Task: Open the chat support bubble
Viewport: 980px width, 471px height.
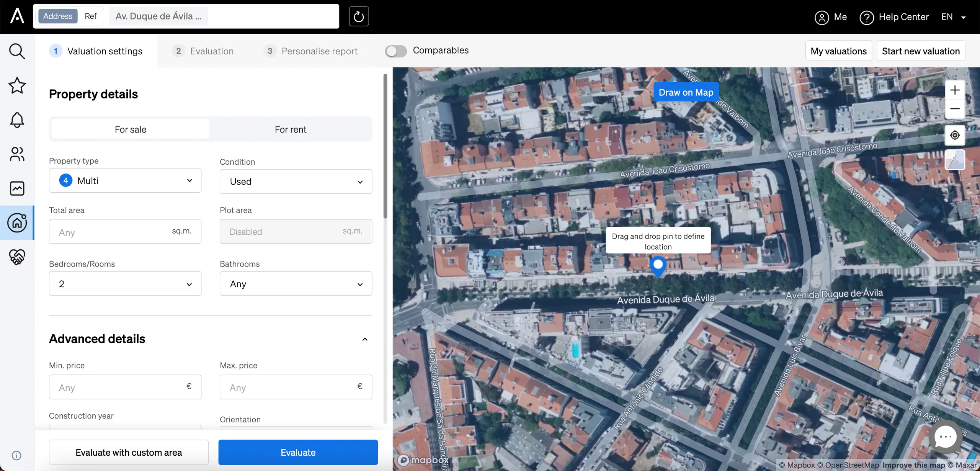Action: tap(946, 437)
